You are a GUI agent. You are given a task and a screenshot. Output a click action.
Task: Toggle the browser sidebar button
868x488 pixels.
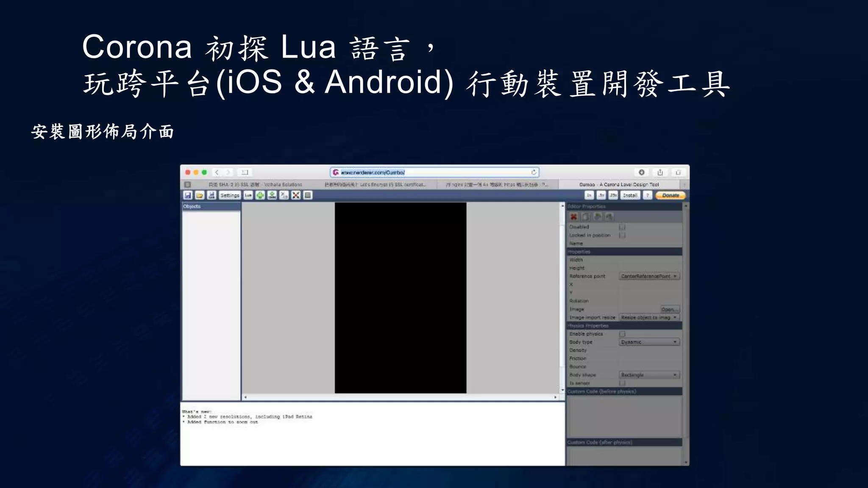245,172
